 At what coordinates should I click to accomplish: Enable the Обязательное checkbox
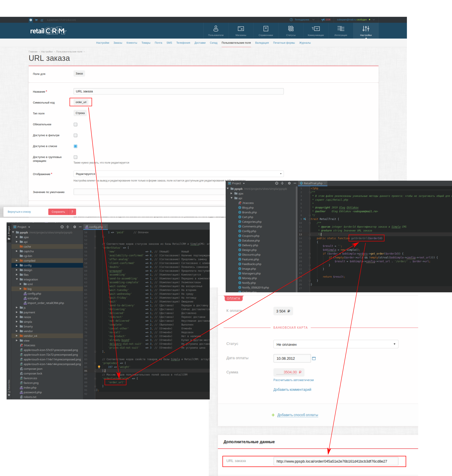click(x=75, y=125)
